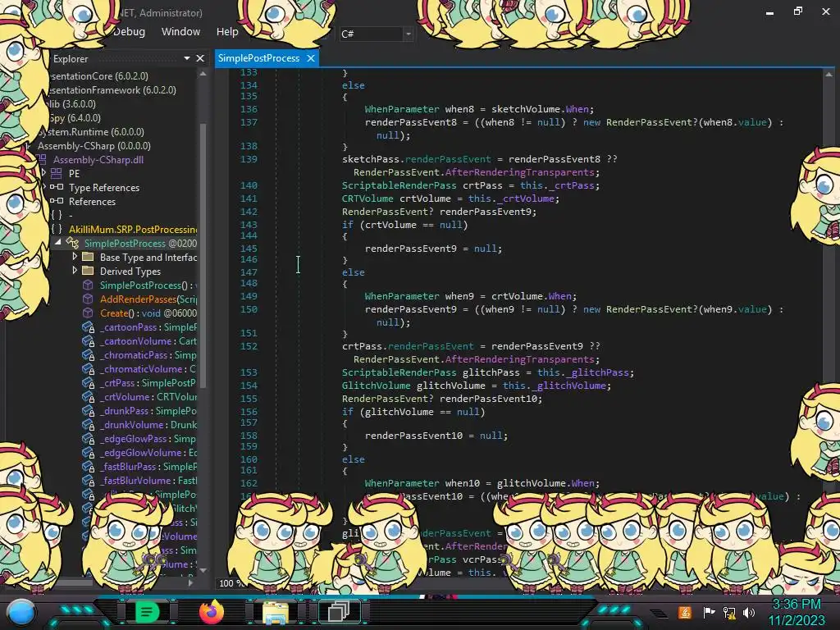Click WhenParameter type on line 149

click(402, 295)
